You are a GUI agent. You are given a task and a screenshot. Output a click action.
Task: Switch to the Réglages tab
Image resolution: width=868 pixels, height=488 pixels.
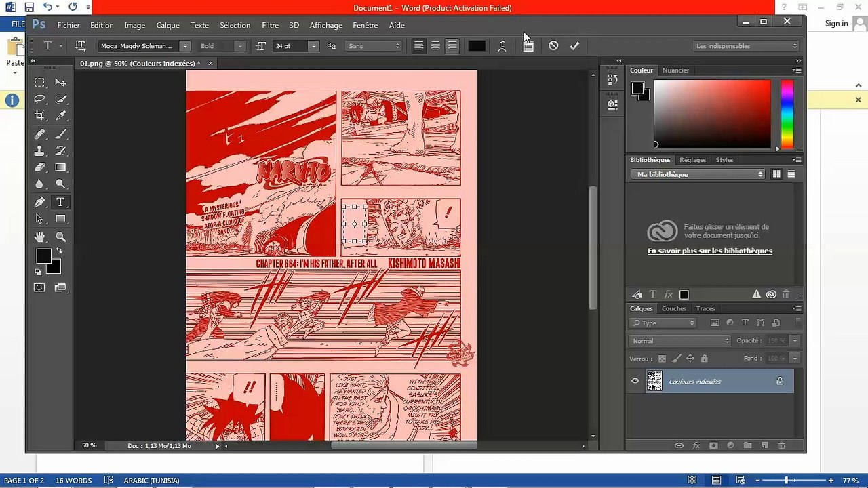click(692, 160)
